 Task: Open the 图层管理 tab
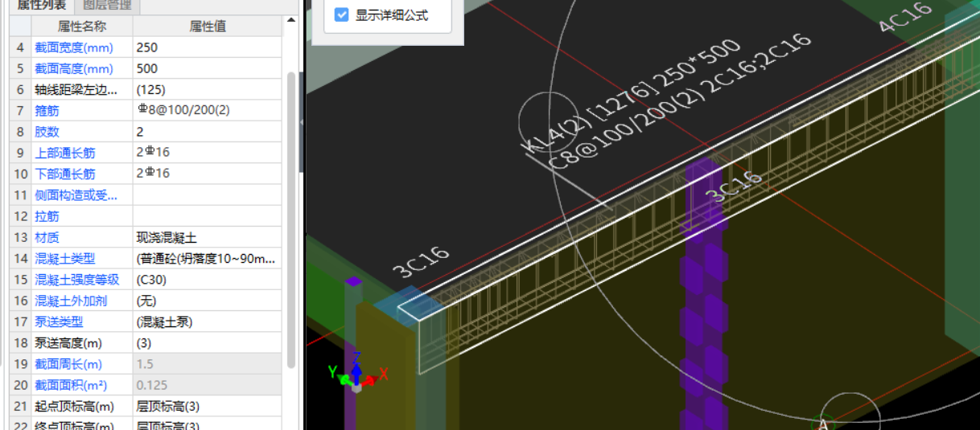(x=107, y=6)
